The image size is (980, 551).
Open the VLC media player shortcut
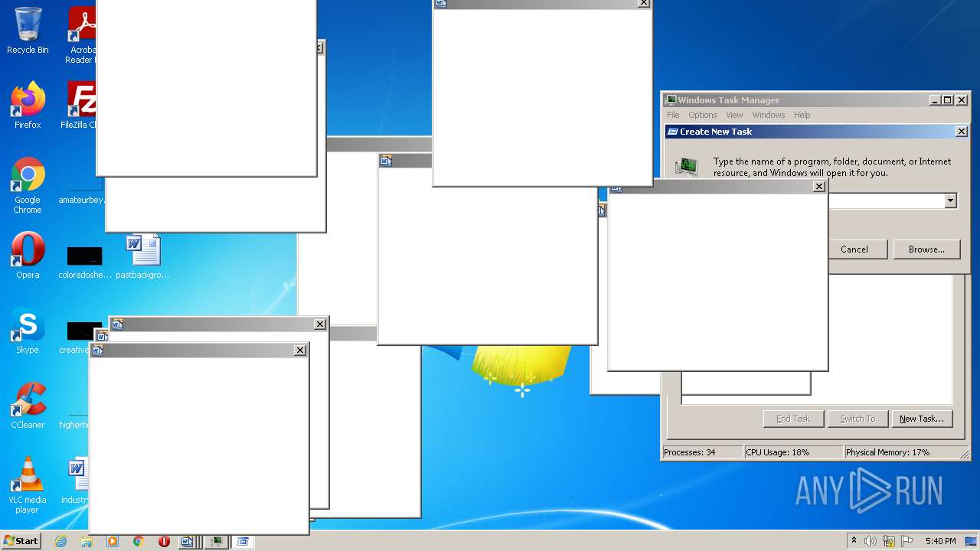[28, 485]
